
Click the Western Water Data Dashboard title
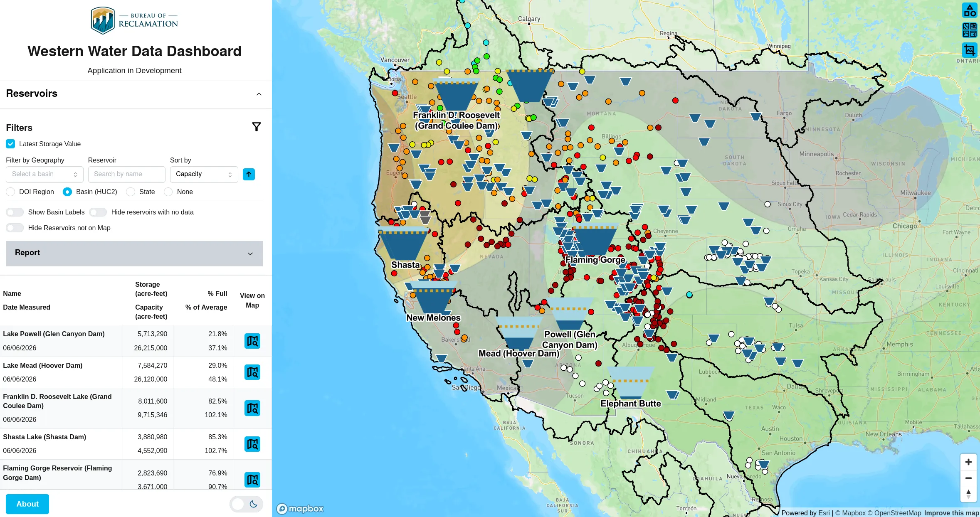(x=134, y=51)
